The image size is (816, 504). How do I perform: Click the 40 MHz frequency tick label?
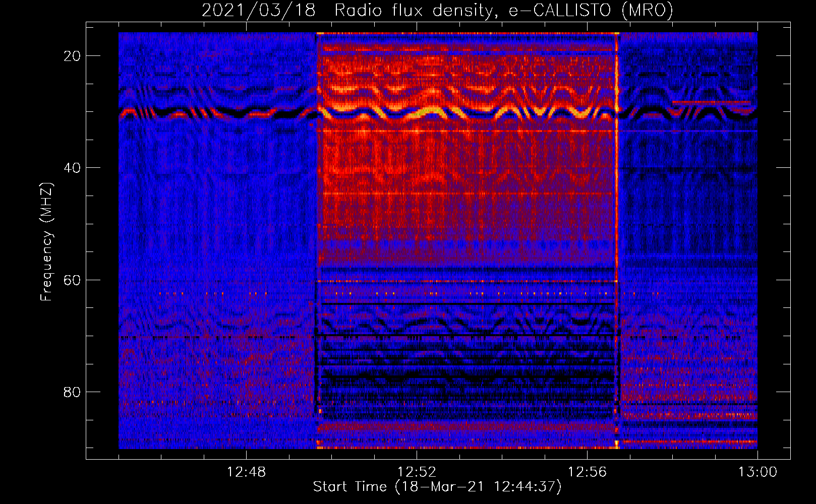point(72,168)
